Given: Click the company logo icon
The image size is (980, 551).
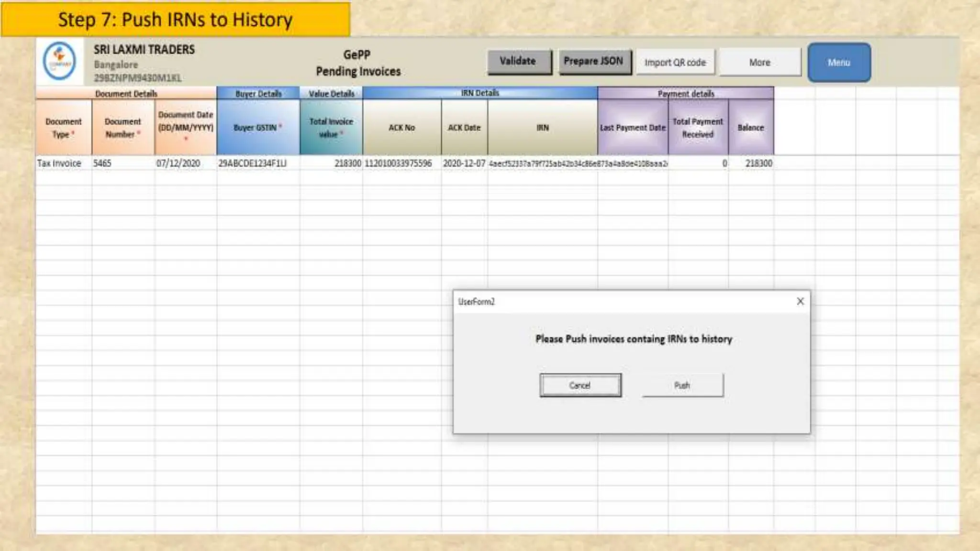Looking at the screenshot, I should (59, 61).
